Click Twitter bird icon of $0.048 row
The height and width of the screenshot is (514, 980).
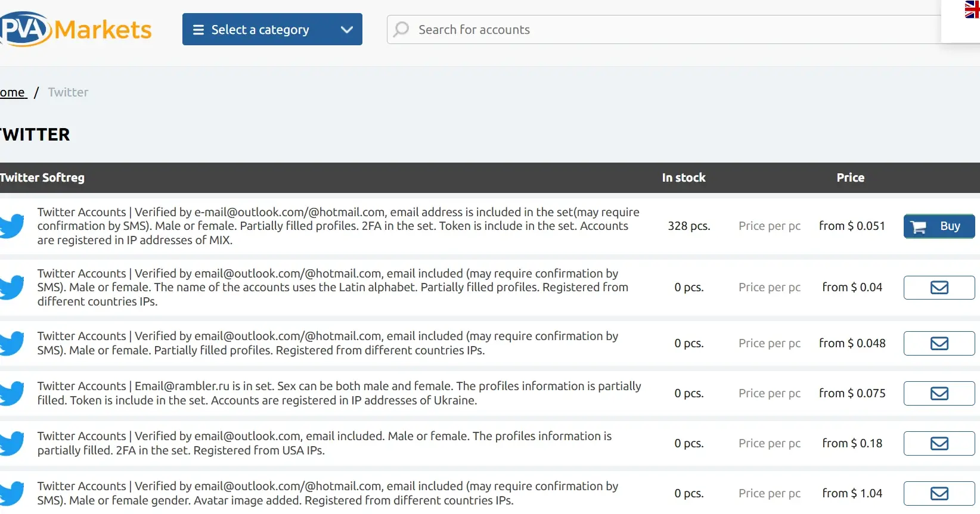(x=12, y=344)
